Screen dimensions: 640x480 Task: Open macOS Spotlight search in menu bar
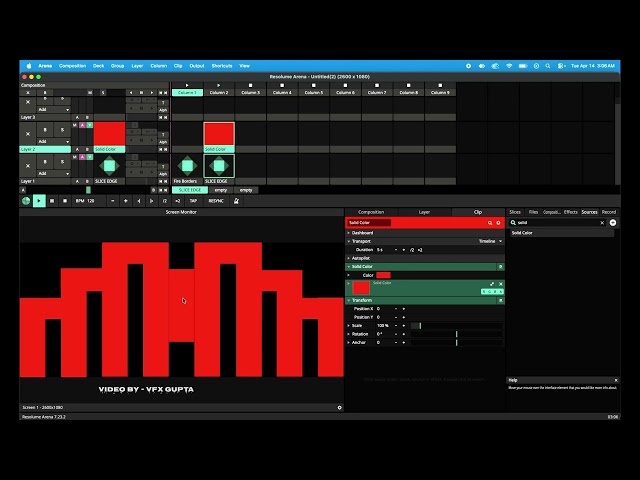click(548, 66)
